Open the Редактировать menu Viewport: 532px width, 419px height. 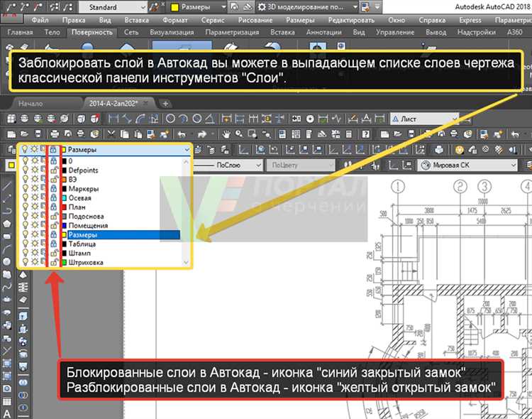[x=351, y=20]
